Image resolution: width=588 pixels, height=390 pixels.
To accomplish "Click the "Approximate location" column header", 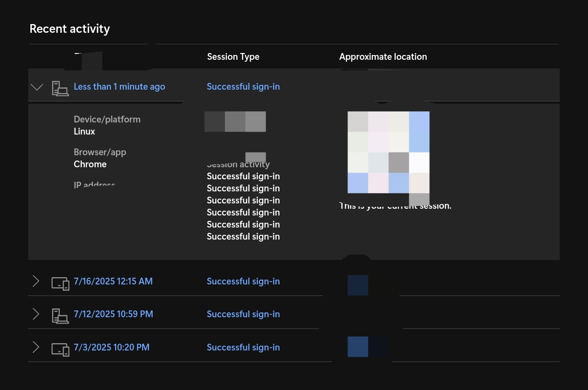I will 383,56.
